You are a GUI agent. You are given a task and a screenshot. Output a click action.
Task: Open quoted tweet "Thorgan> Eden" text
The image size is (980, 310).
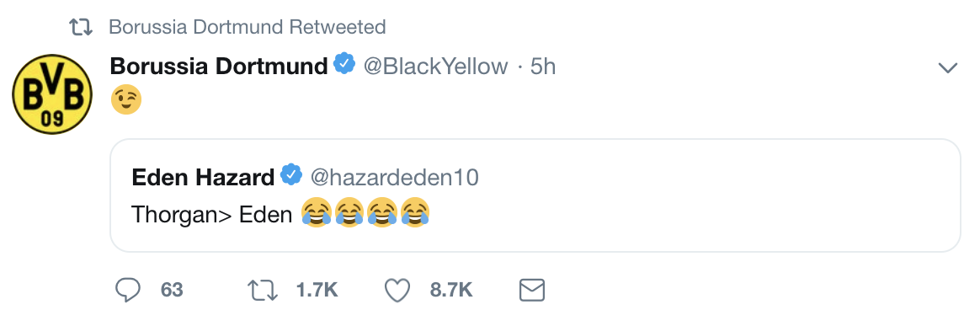pos(212,214)
